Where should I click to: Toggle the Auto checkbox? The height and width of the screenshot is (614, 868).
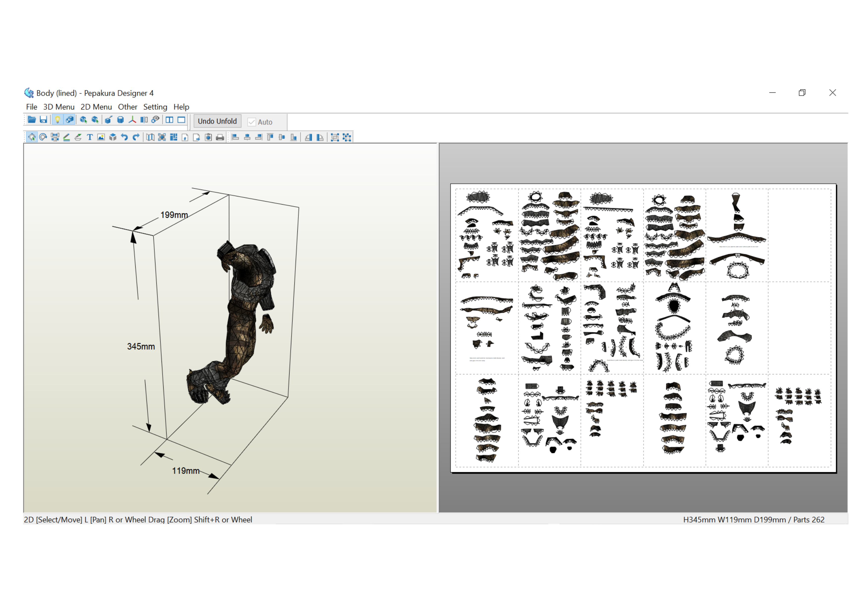252,122
